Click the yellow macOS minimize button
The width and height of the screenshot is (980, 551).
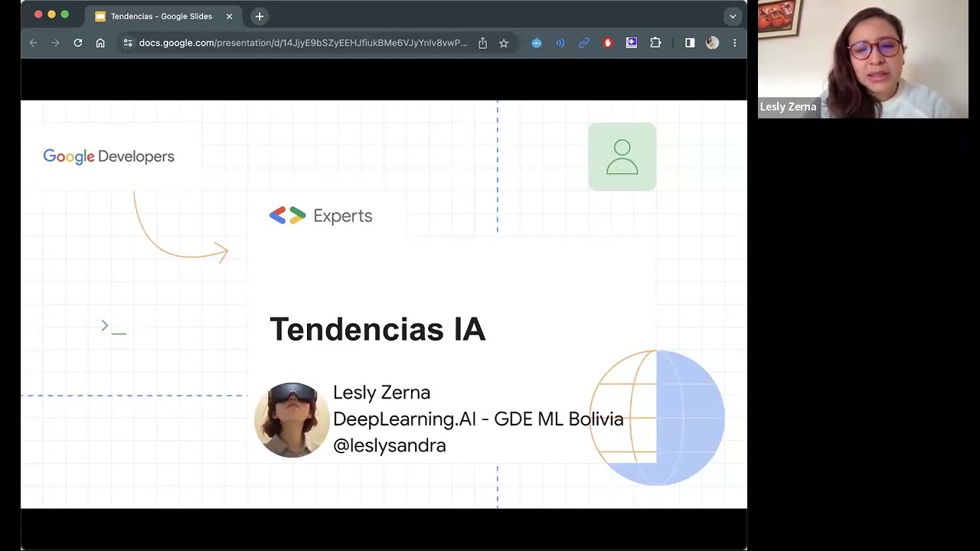click(x=51, y=15)
